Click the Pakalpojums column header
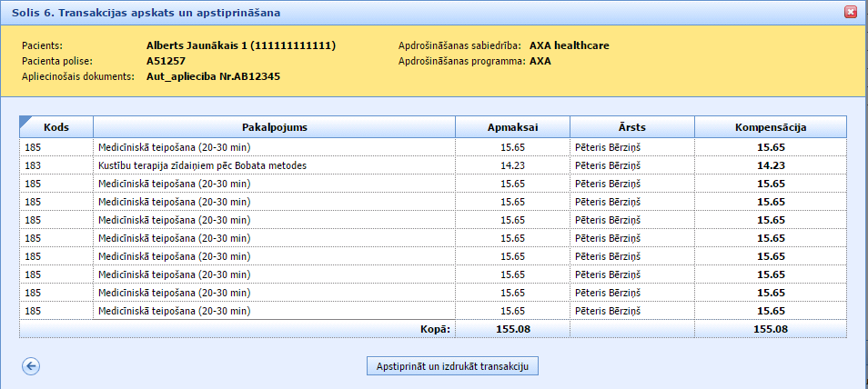Screen dimensions: 868x389 pyautogui.click(x=274, y=127)
